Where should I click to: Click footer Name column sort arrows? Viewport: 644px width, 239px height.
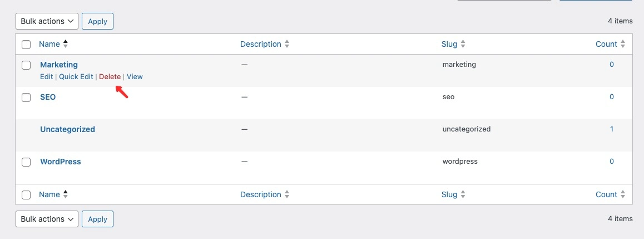pyautogui.click(x=65, y=194)
